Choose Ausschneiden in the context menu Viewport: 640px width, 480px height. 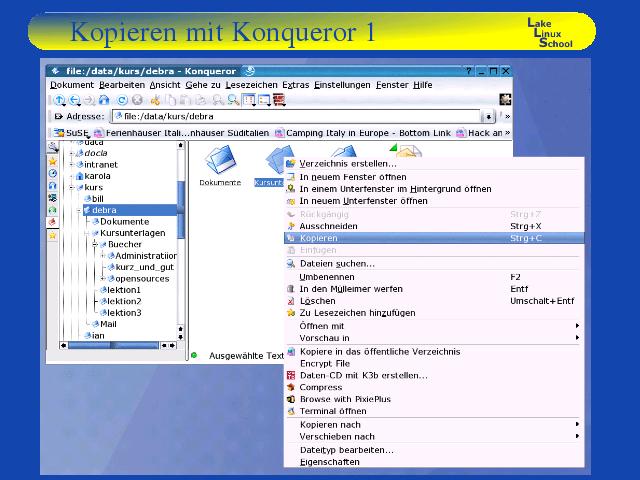coord(434,226)
